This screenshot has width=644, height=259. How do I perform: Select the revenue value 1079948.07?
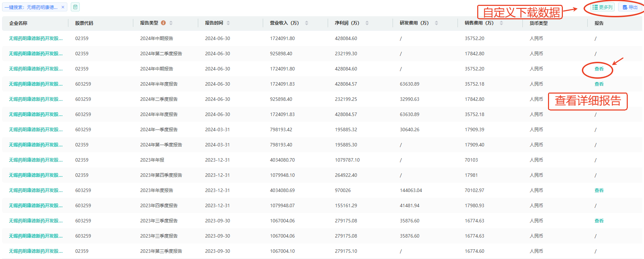(x=282, y=205)
